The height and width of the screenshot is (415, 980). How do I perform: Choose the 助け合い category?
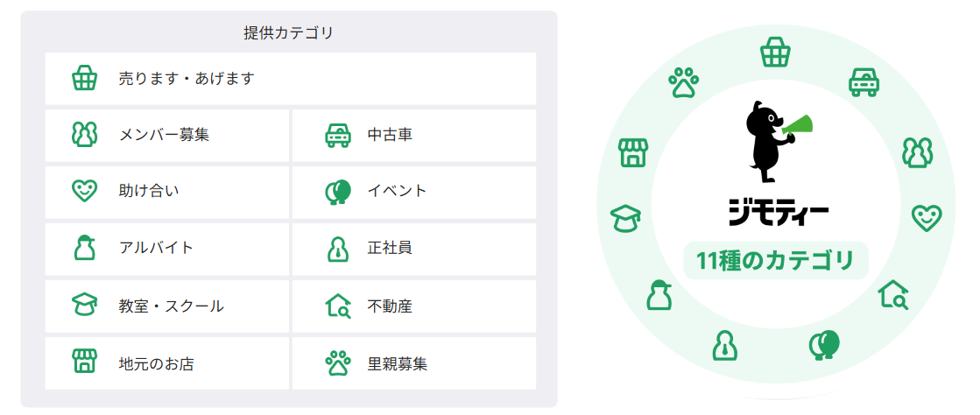click(x=167, y=192)
